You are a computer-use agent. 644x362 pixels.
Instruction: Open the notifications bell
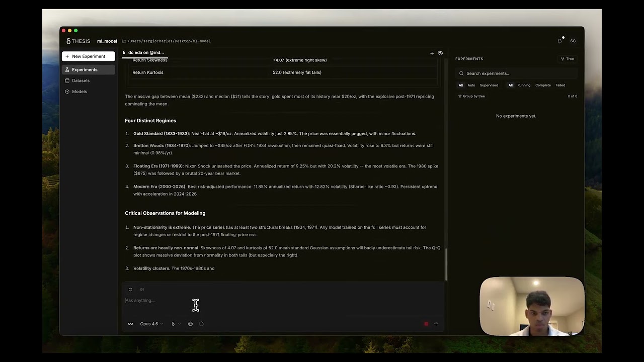pos(559,41)
